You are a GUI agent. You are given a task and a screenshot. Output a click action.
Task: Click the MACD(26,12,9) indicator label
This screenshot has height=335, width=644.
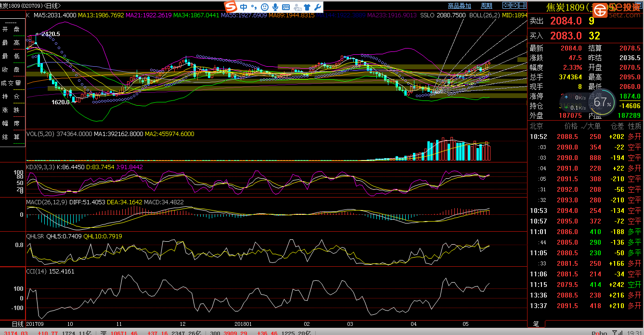click(x=46, y=202)
